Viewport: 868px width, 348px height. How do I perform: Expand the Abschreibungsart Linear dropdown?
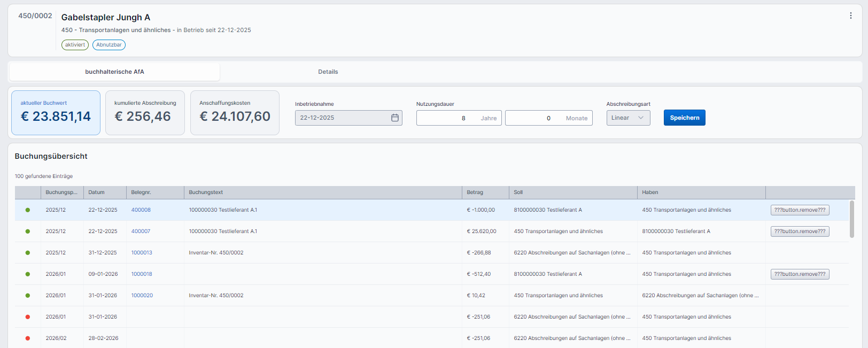tap(628, 118)
